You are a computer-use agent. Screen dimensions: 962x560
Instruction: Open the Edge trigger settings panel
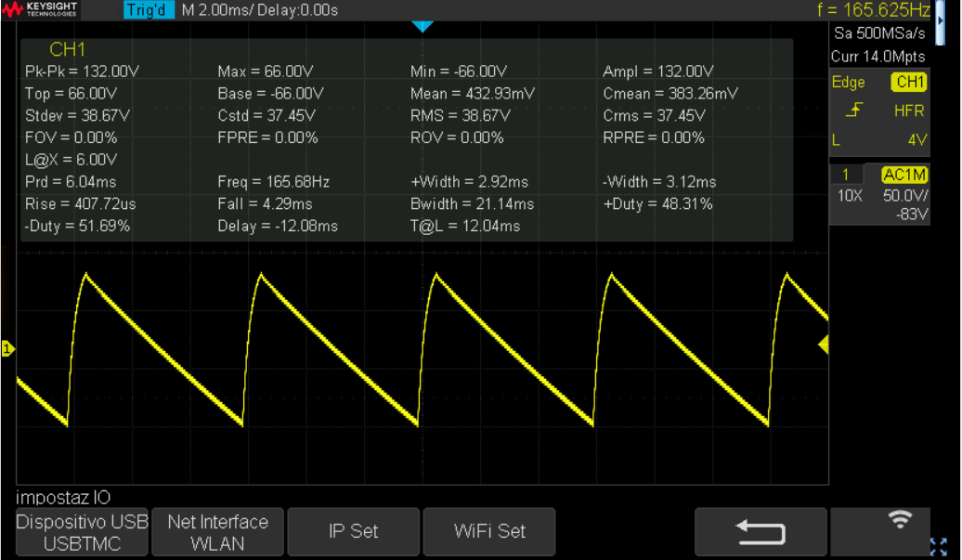point(849,83)
